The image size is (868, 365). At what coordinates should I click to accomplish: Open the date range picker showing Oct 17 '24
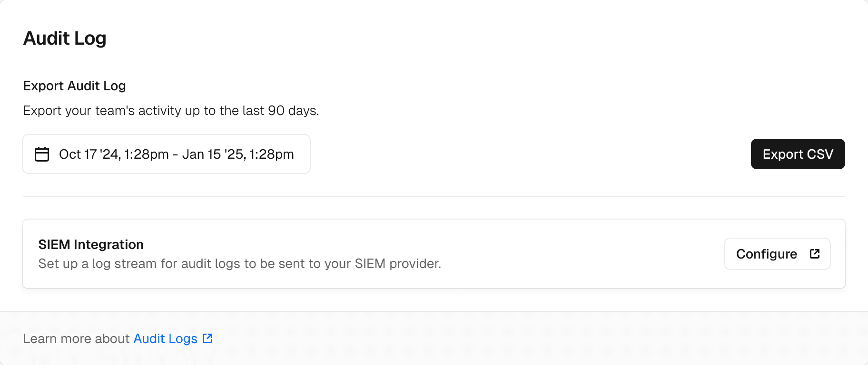[x=166, y=154]
